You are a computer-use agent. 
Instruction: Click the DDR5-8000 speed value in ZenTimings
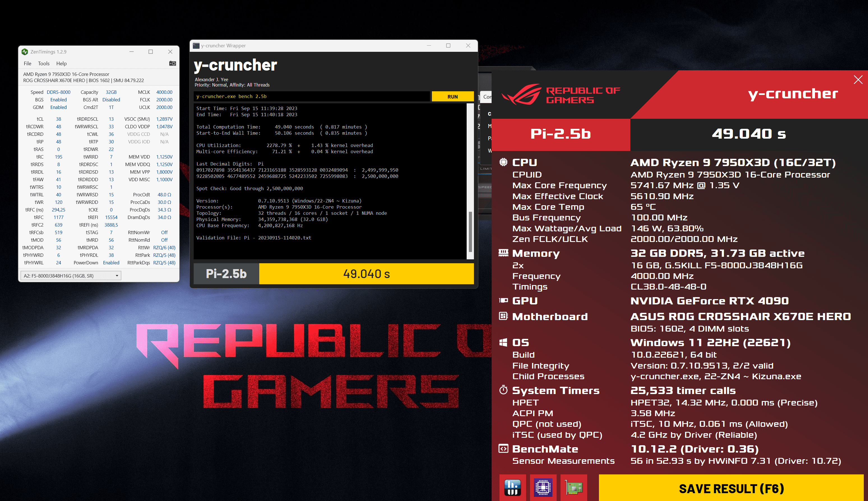59,92
